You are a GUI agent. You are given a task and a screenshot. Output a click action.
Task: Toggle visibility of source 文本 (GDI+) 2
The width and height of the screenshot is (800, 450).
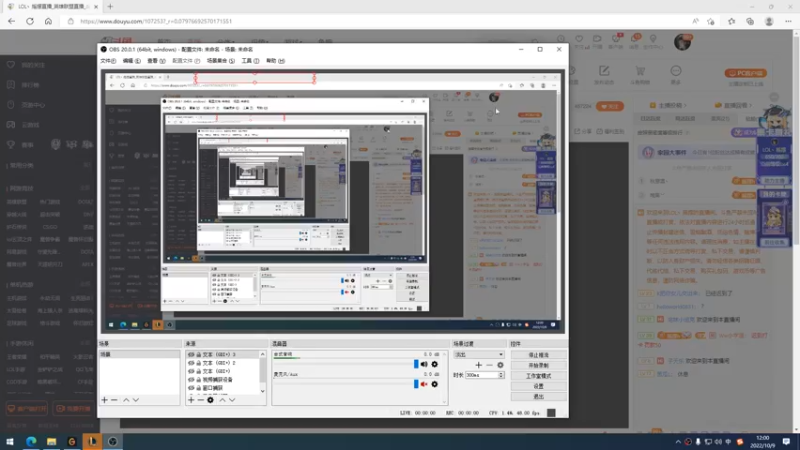[x=191, y=363]
